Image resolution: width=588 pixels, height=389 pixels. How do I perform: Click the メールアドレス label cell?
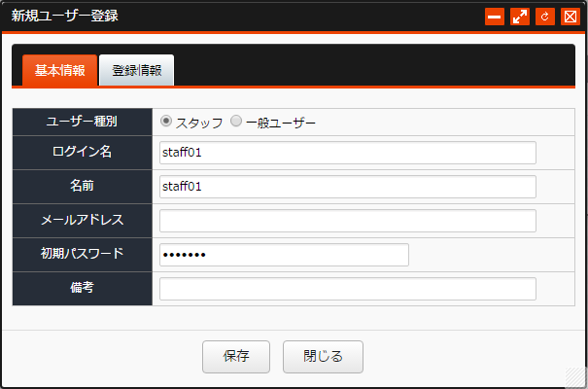click(x=82, y=221)
